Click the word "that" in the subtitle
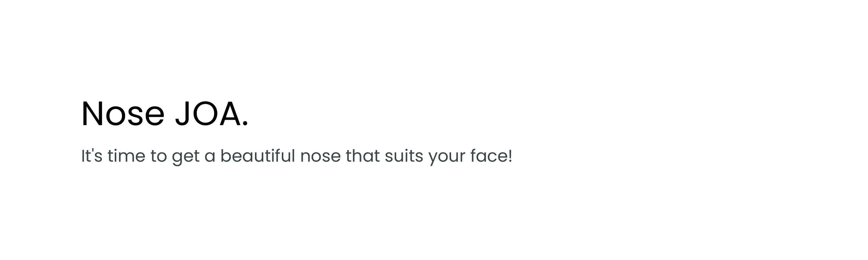This screenshot has width=868, height=260. click(x=363, y=156)
